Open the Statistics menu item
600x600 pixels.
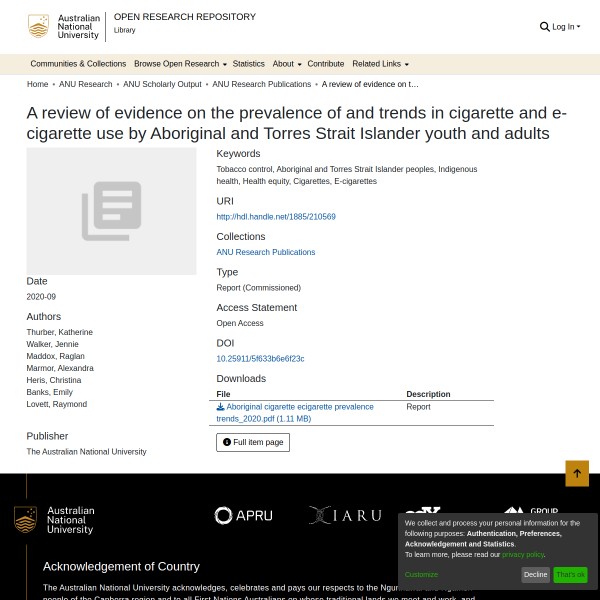[249, 64]
